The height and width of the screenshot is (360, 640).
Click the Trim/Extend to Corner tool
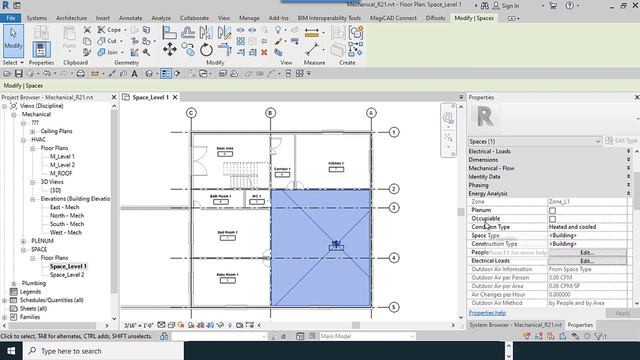[224, 49]
